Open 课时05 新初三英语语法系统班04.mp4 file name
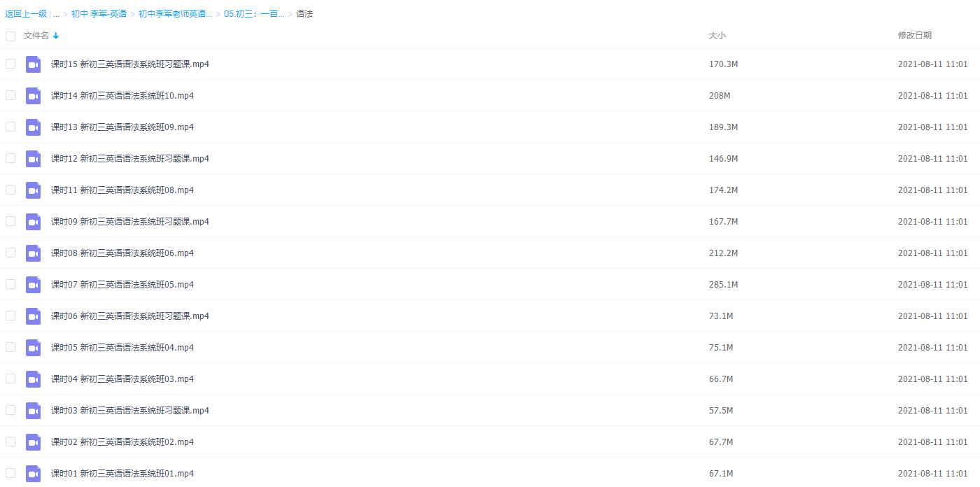The height and width of the screenshot is (487, 980). (x=122, y=348)
